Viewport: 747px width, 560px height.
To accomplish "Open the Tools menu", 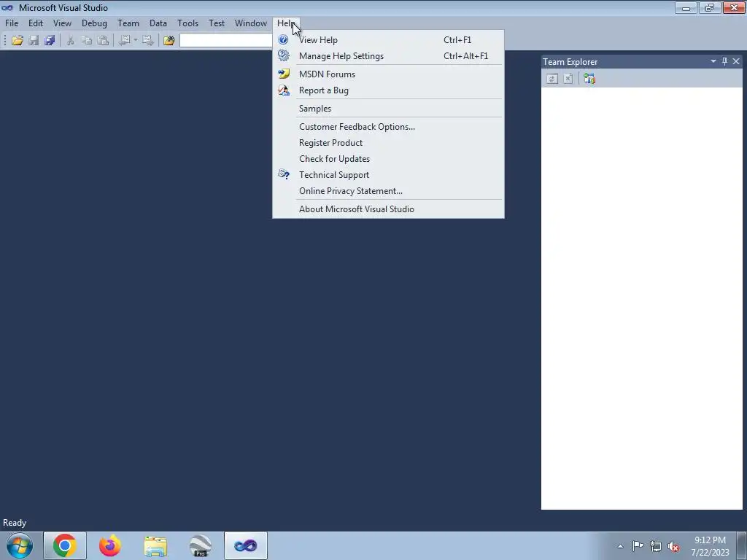I will pos(187,23).
